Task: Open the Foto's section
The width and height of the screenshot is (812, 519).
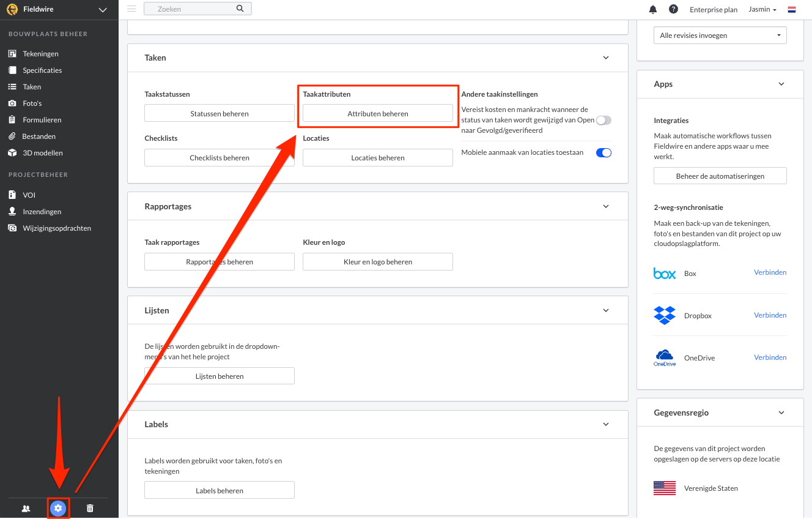Action: click(32, 103)
